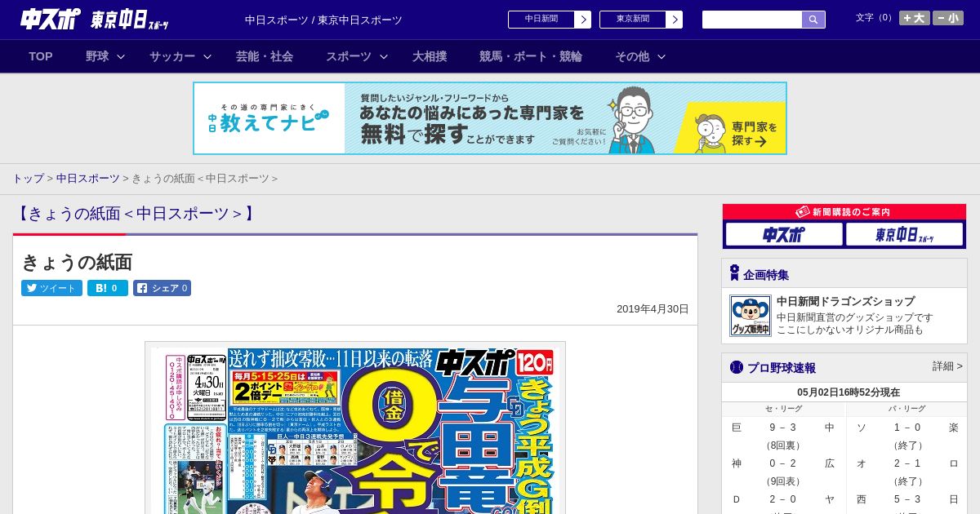Bookmark with Hatena B! button
Image resolution: width=980 pixels, height=514 pixels.
pyautogui.click(x=108, y=288)
